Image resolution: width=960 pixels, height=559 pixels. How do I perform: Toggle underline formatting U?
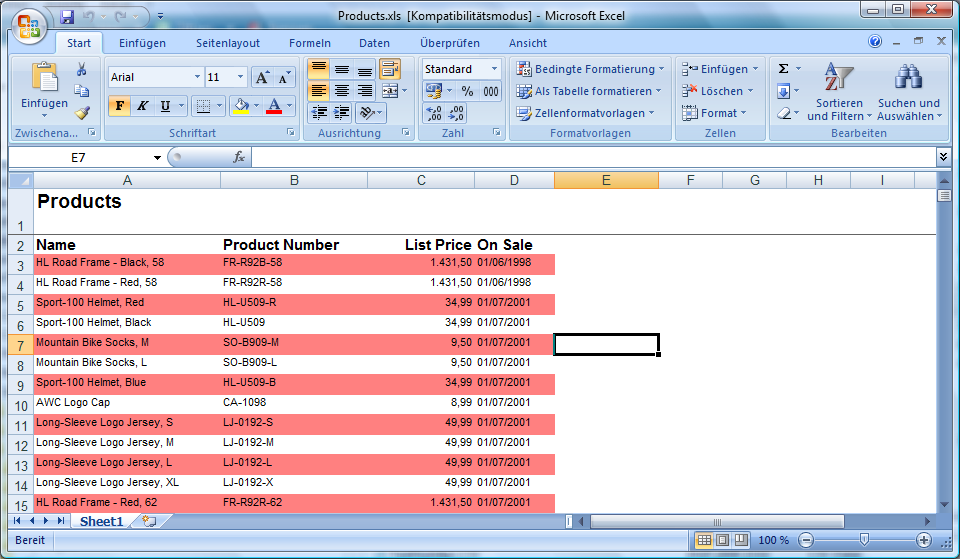coord(165,106)
